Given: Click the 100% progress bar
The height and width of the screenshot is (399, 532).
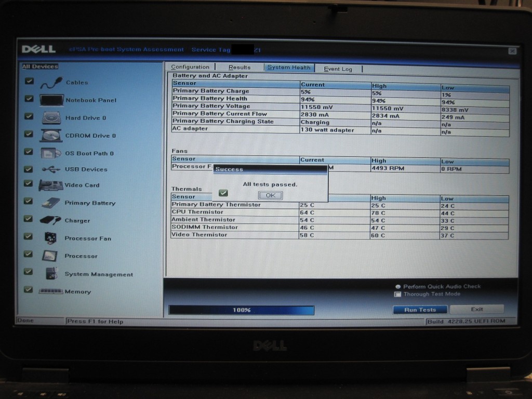Looking at the screenshot, I should pyautogui.click(x=241, y=310).
